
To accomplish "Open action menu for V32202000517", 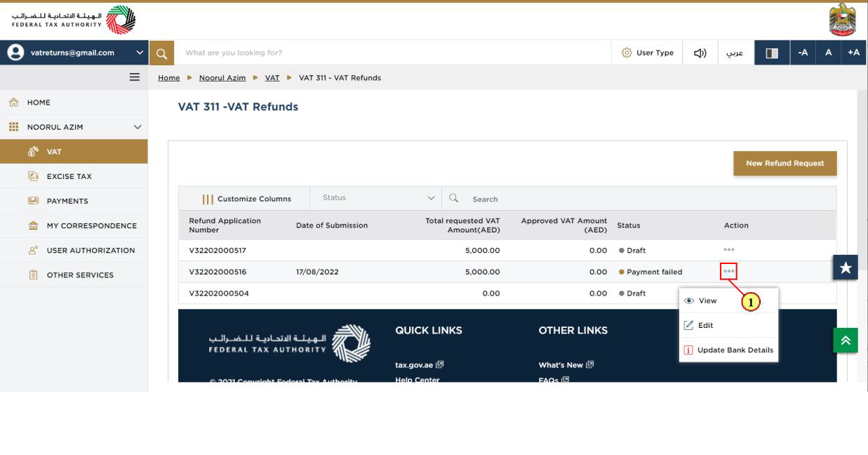I will point(729,250).
